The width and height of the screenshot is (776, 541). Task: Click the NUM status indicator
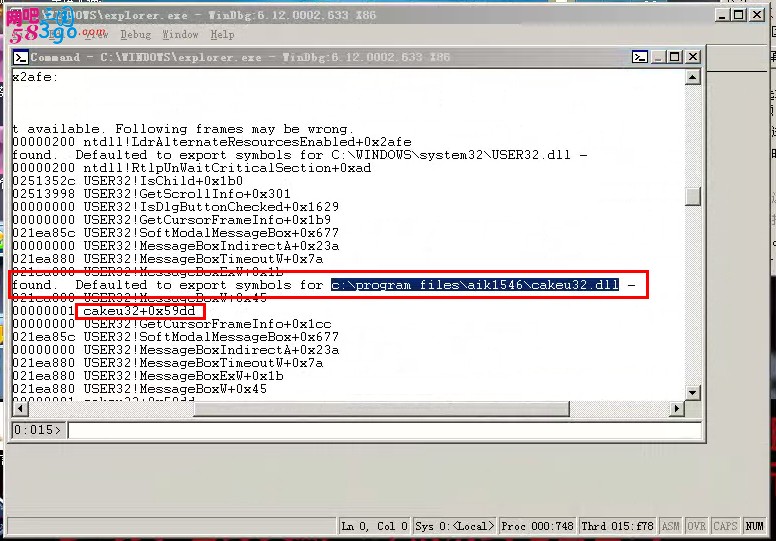(754, 526)
